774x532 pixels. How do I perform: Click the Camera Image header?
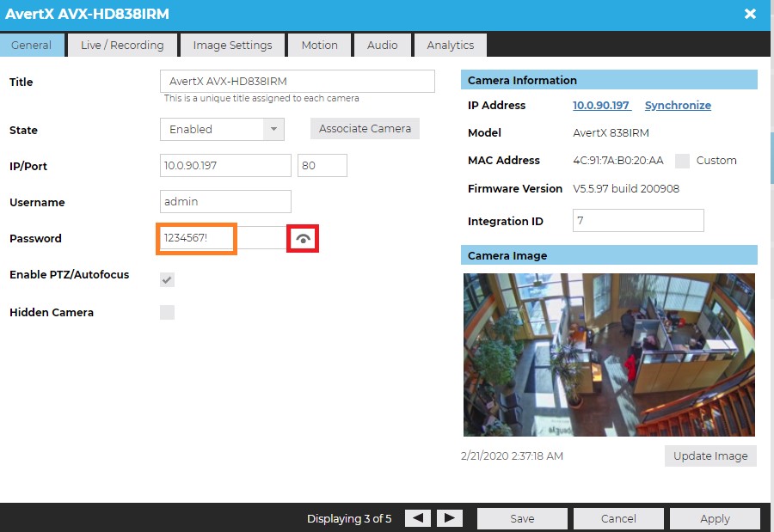click(x=609, y=255)
